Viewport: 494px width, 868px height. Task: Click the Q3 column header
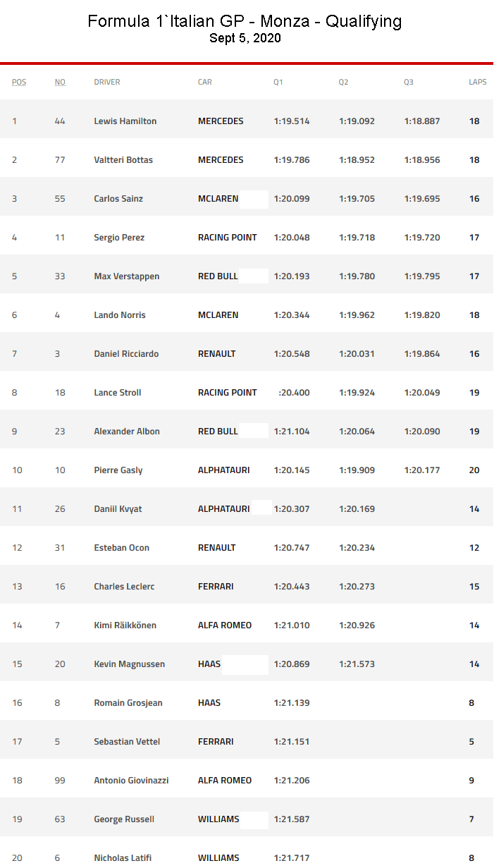[409, 82]
